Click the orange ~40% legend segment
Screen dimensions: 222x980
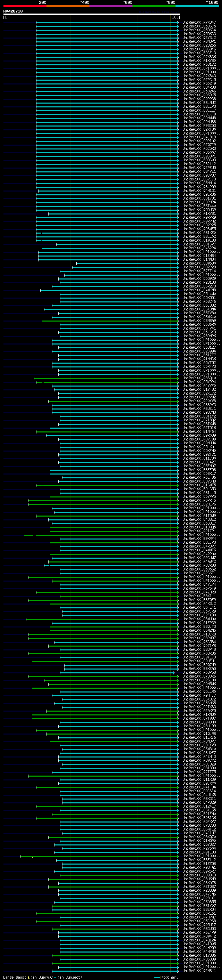click(x=68, y=6)
